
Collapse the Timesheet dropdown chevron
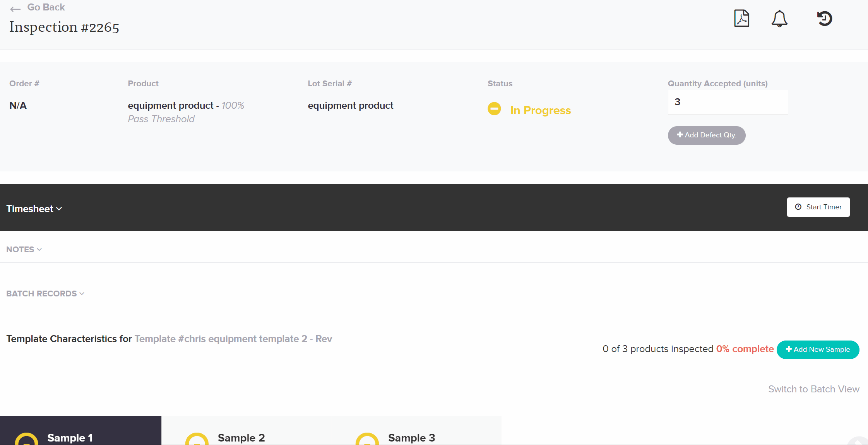coord(60,209)
